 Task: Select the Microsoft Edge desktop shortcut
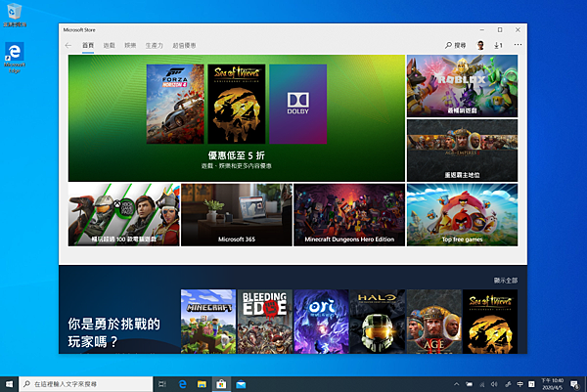tap(15, 58)
